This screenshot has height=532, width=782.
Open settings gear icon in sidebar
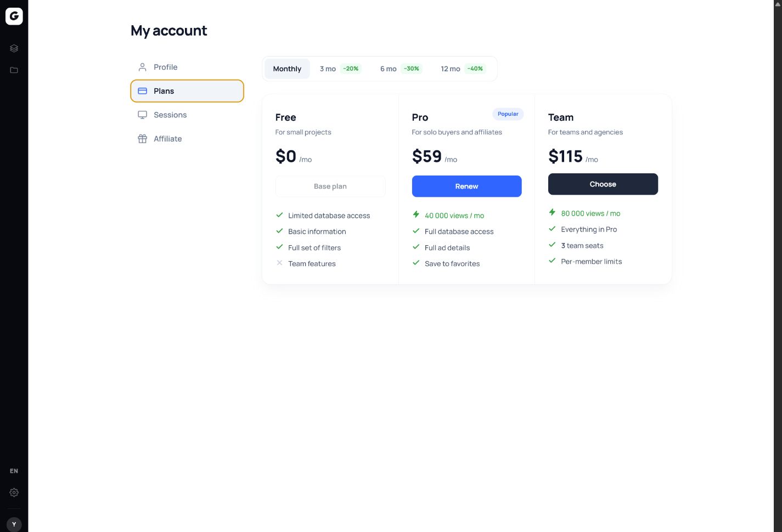[x=14, y=493]
